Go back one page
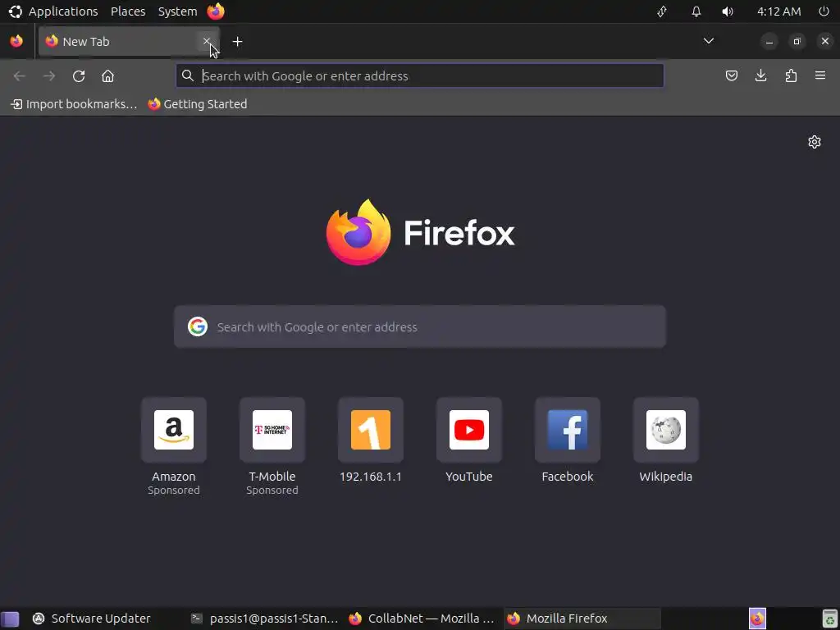This screenshot has height=630, width=840. (x=20, y=76)
